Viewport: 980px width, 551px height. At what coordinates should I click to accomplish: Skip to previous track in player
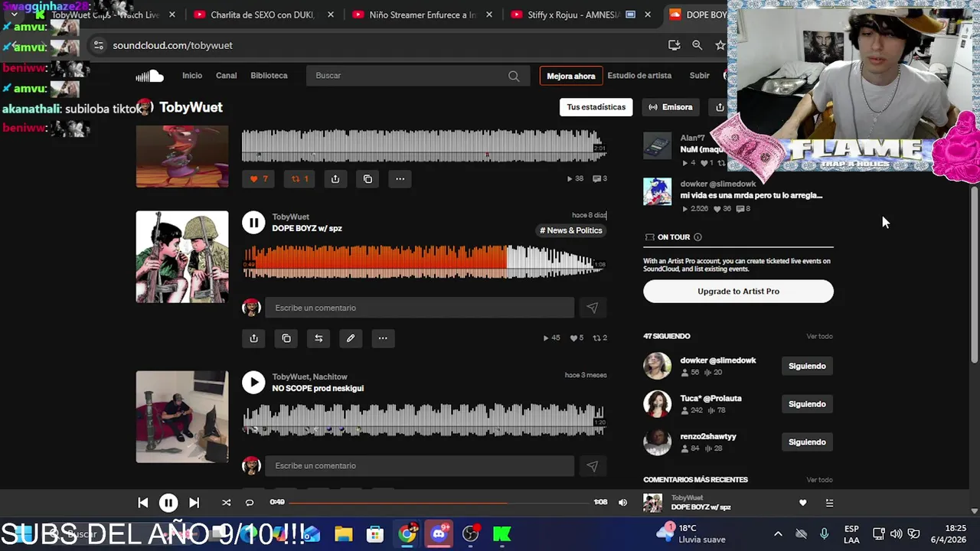143,503
